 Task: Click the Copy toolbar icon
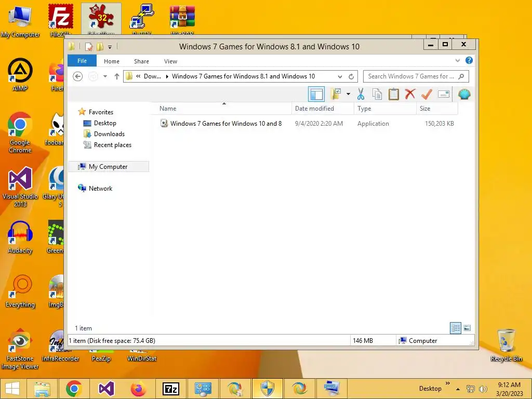pos(377,94)
